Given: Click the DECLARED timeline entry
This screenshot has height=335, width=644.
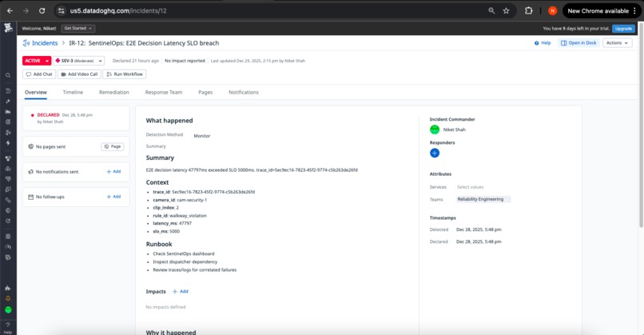Looking at the screenshot, I should coord(76,118).
